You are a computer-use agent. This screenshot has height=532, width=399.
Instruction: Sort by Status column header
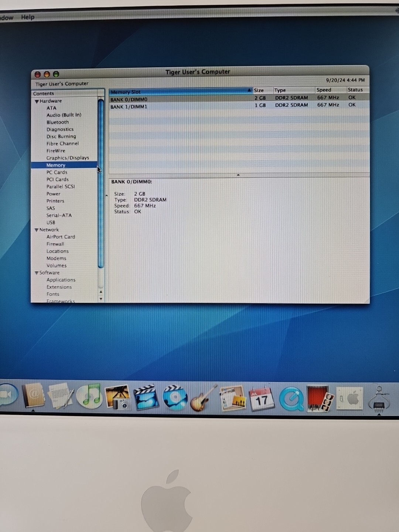[358, 90]
